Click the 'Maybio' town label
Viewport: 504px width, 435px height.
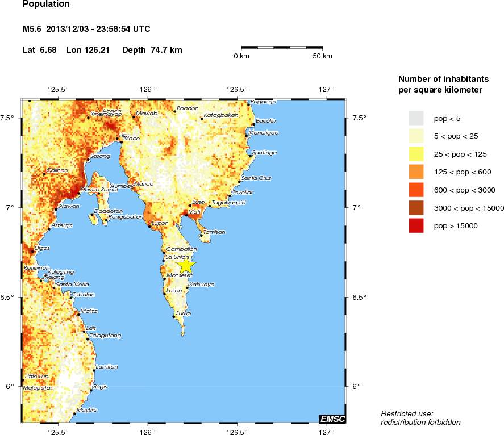[x=87, y=410]
